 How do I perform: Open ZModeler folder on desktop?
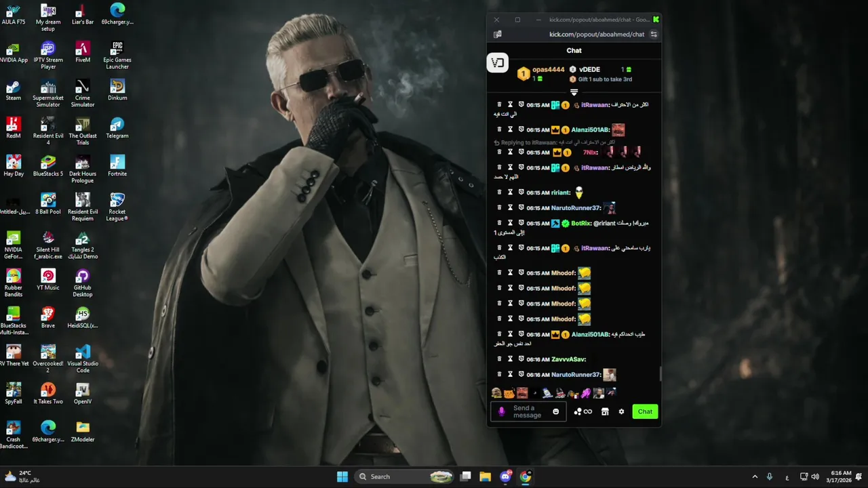click(83, 432)
